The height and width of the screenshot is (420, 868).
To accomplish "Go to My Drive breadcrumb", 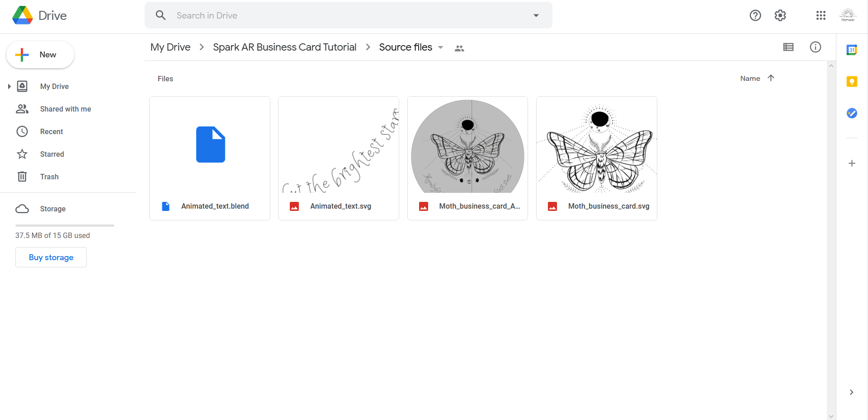I will (x=170, y=47).
